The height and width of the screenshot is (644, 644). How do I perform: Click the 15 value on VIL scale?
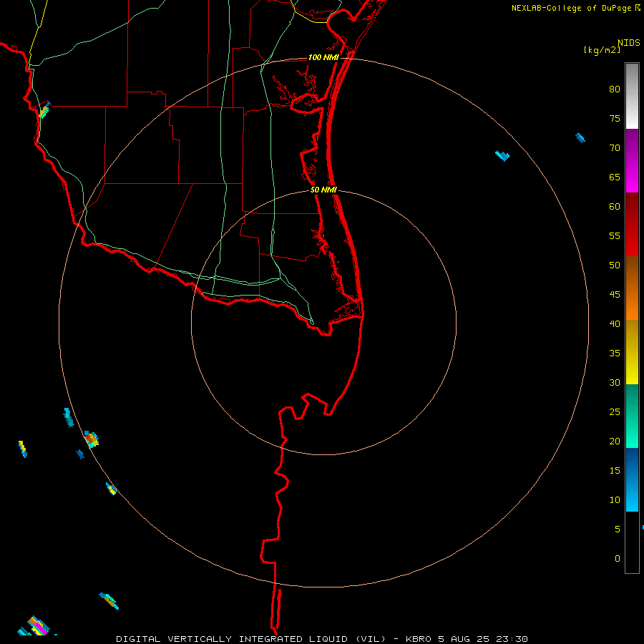615,471
